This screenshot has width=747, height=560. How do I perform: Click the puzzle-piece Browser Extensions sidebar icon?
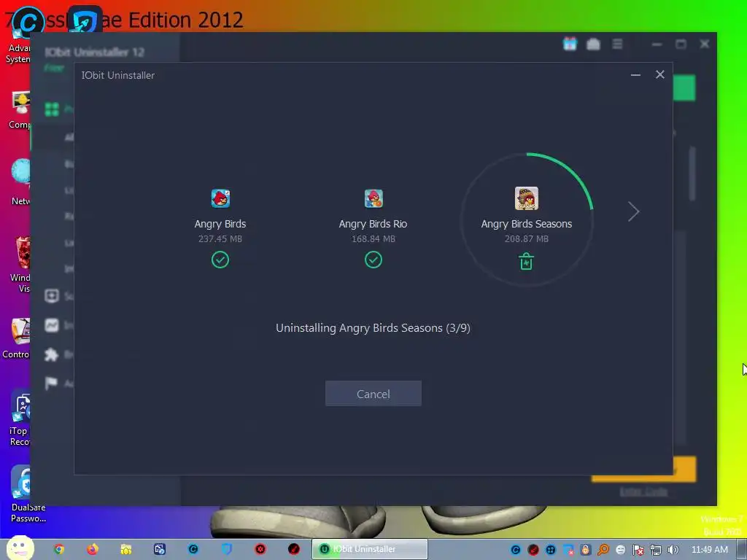coord(52,355)
